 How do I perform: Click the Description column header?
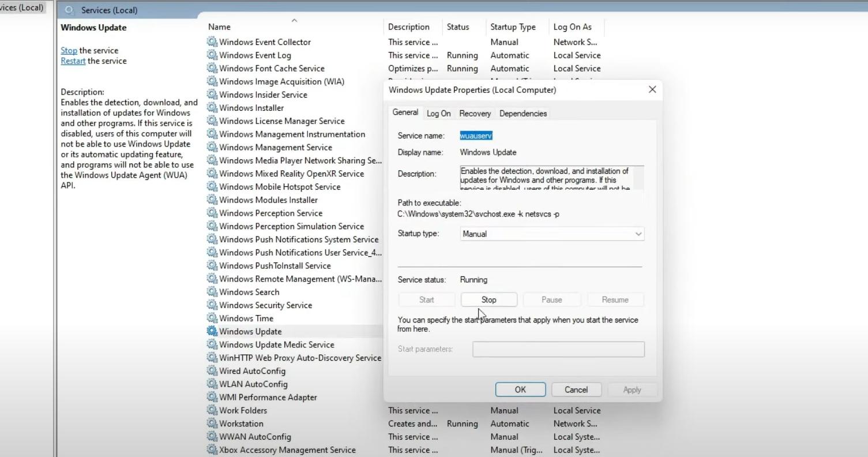(413, 27)
